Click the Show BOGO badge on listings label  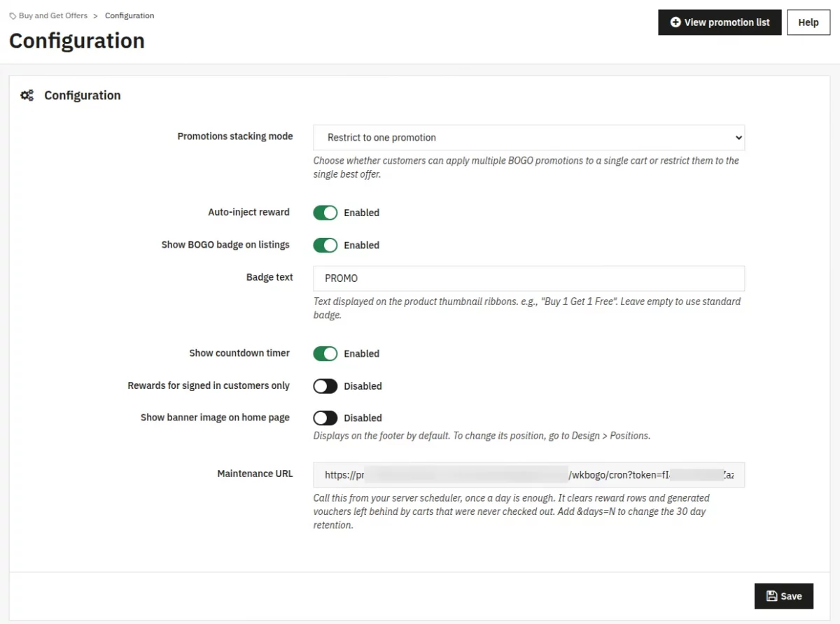click(225, 245)
